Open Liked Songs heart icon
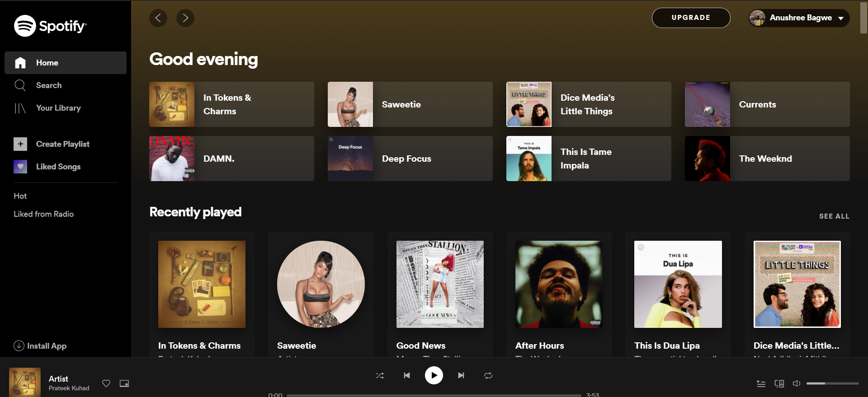868x397 pixels. [20, 167]
